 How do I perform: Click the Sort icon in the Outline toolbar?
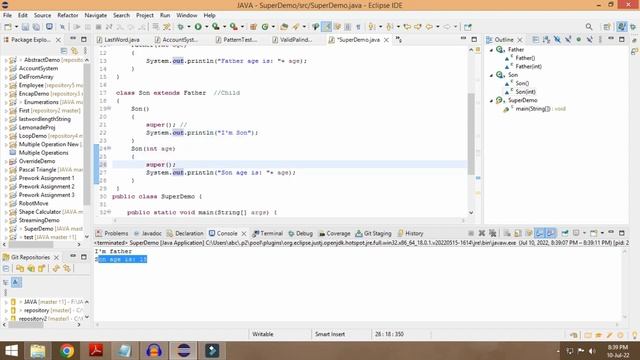tap(546, 40)
